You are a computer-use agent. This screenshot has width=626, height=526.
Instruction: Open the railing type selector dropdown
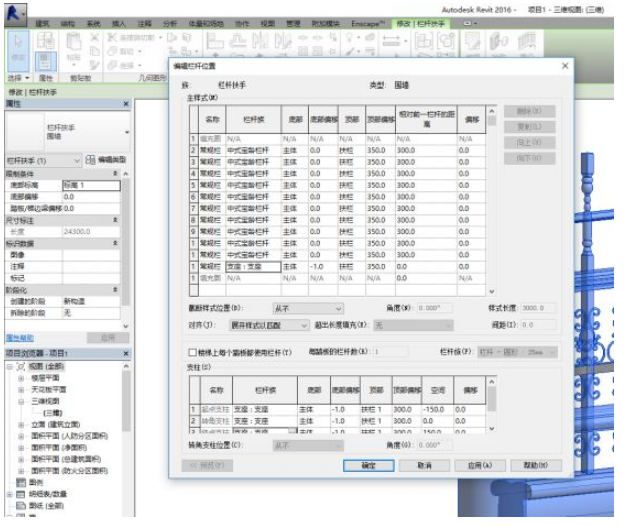(126, 133)
